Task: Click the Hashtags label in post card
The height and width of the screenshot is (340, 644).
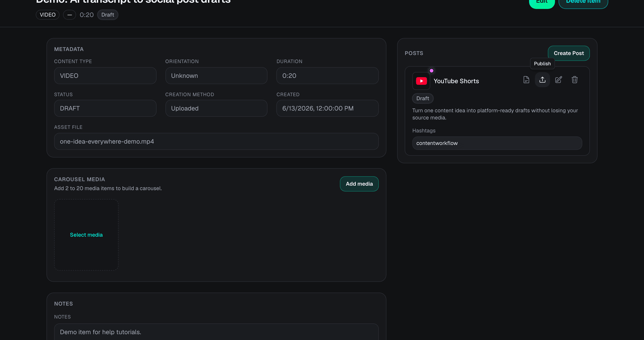Action: tap(424, 130)
